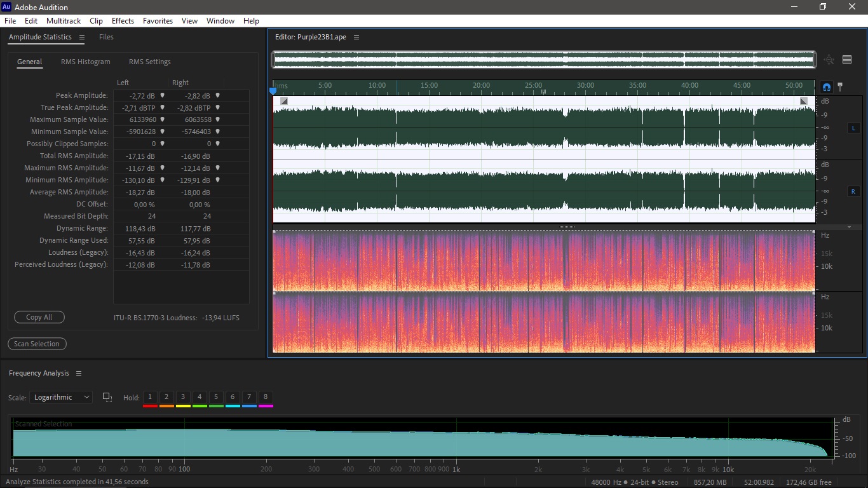Toggle the left channel L button

click(853, 128)
